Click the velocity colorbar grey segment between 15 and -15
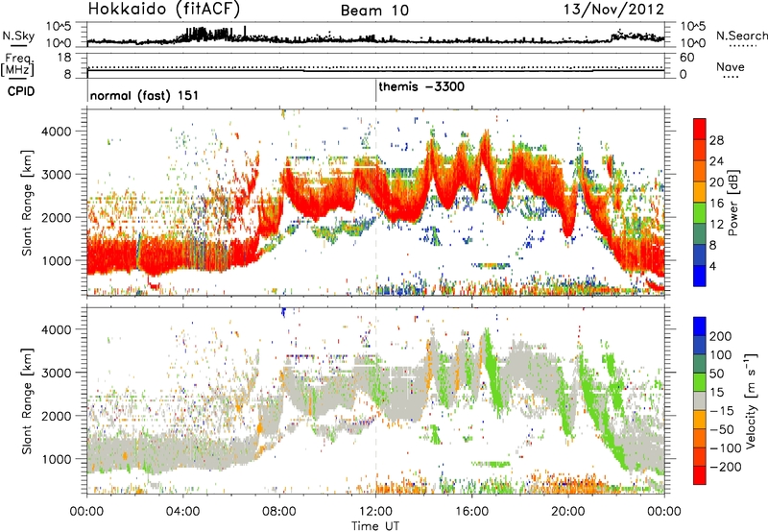Viewport: 768px width, 532px height. (x=700, y=401)
